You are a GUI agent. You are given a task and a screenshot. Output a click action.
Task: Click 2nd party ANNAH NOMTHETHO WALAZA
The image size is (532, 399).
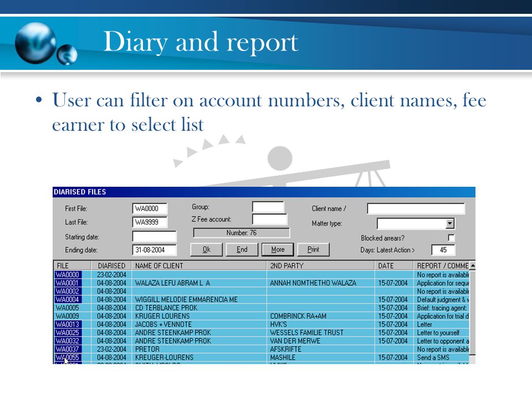point(313,283)
